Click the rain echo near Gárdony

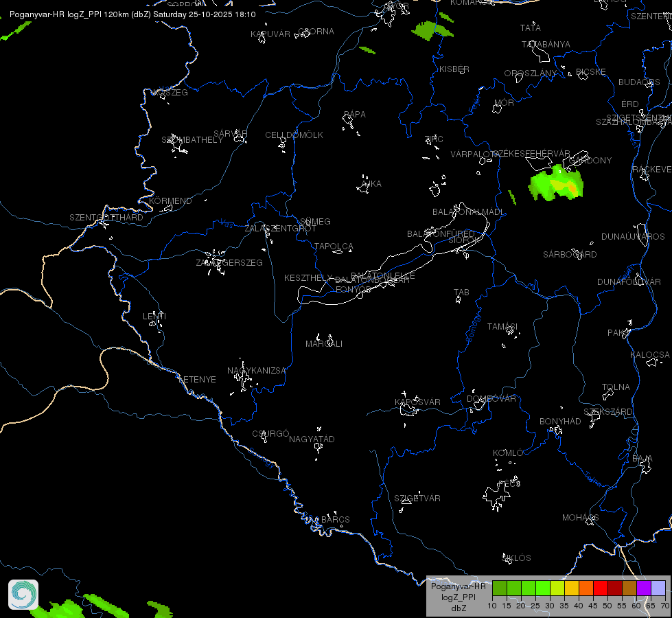[x=557, y=185]
